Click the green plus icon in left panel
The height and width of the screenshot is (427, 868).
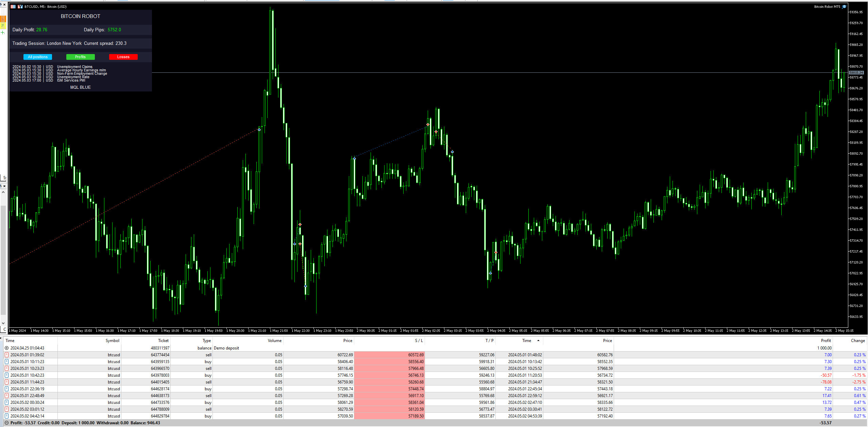(2, 33)
